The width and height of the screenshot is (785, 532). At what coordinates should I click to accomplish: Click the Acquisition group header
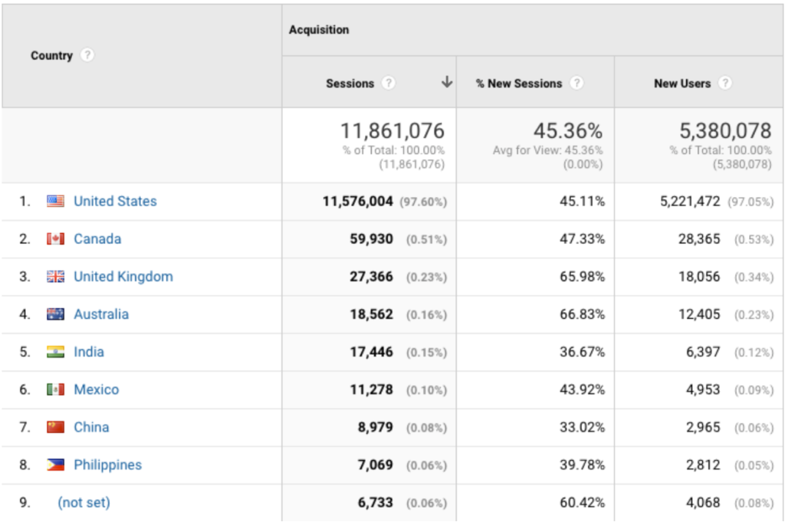319,30
